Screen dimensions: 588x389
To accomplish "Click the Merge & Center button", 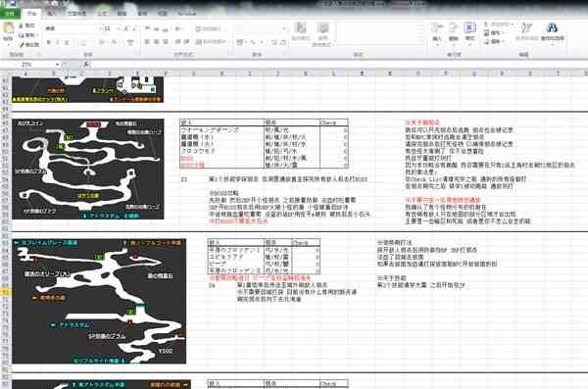I will (211, 42).
